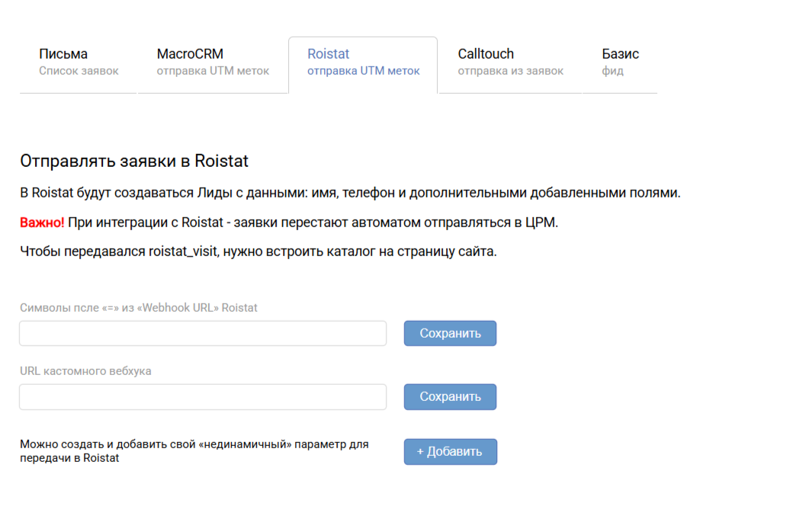Add a non-dynamic parameter with + Добавить

pyautogui.click(x=451, y=452)
